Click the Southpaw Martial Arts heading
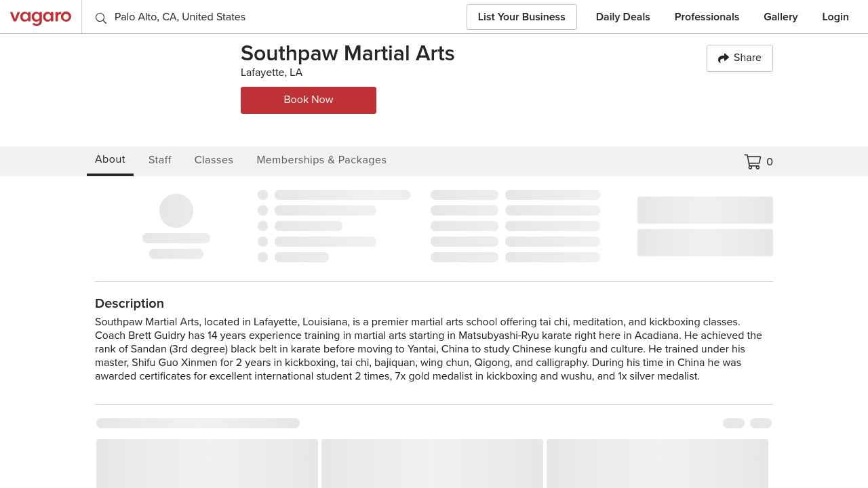 click(347, 54)
